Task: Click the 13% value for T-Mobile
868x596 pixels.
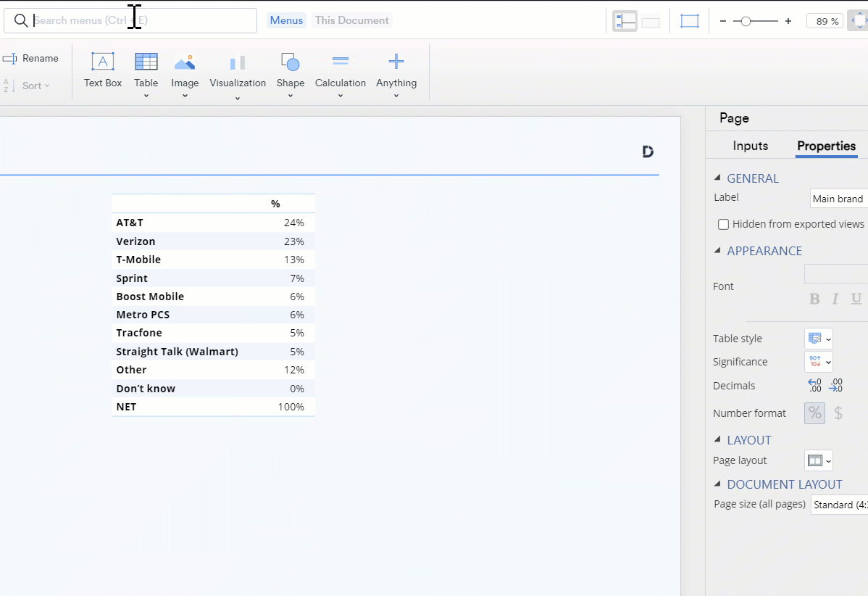Action: pyautogui.click(x=294, y=260)
